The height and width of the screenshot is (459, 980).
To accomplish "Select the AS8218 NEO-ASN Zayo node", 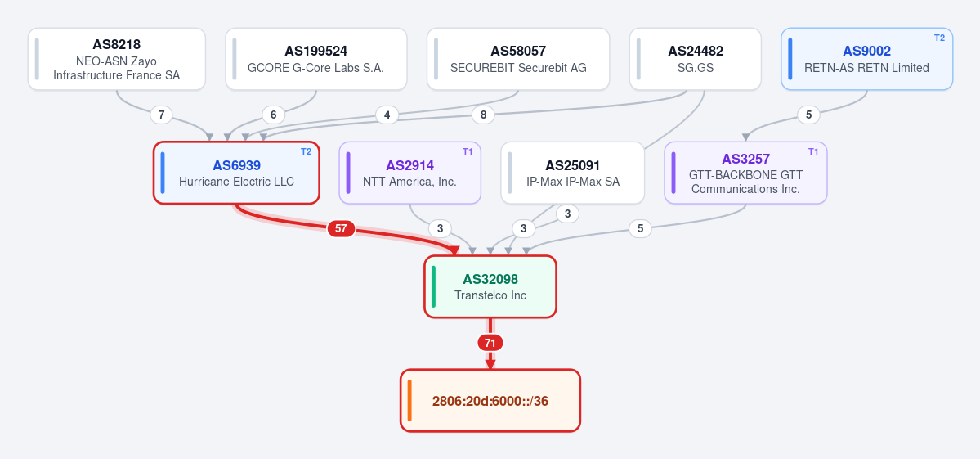I will pyautogui.click(x=117, y=59).
